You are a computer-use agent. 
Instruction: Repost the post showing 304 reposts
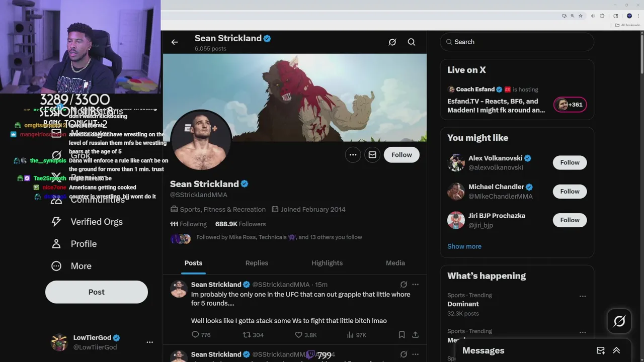[x=253, y=335]
